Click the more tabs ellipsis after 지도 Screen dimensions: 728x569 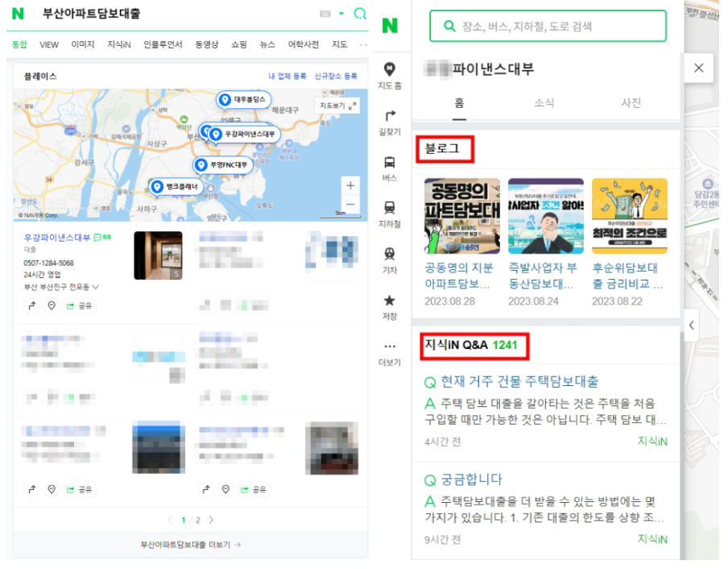363,44
